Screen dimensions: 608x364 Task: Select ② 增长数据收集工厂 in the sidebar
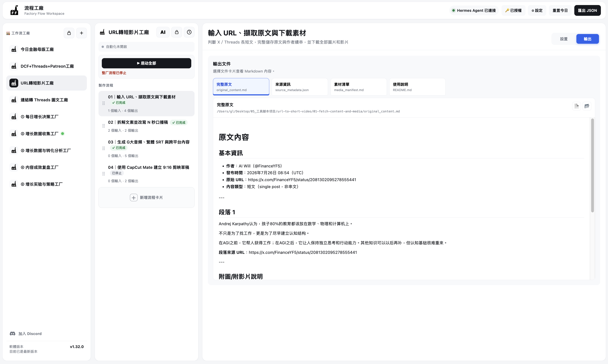point(46,134)
